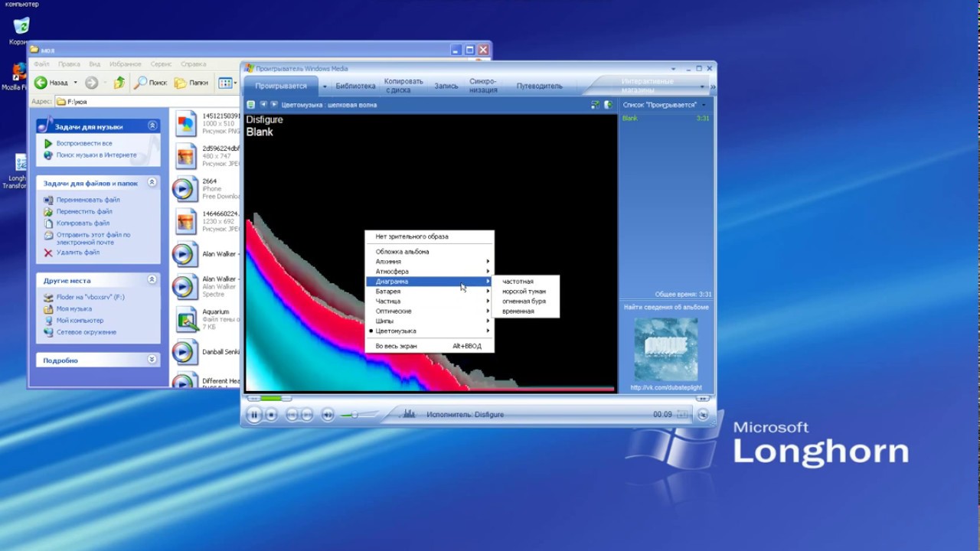Select частотная in Диаграмма submenu
Viewport: 980px width, 551px height.
pos(526,282)
